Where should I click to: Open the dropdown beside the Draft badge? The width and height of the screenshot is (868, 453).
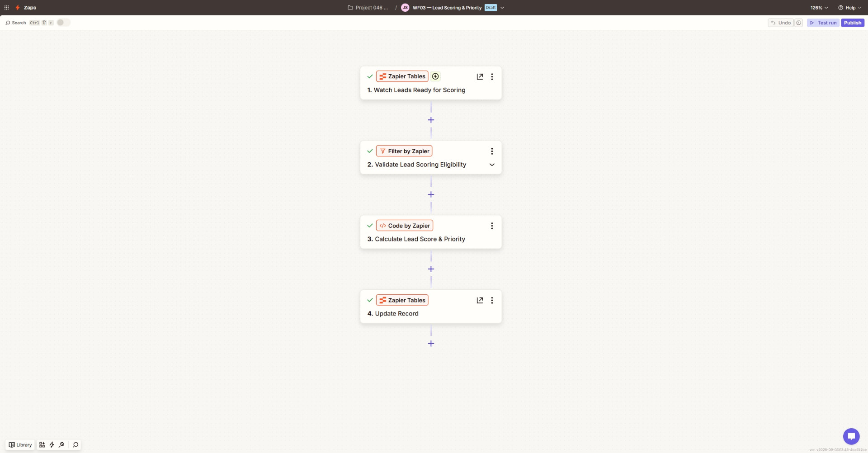click(502, 8)
